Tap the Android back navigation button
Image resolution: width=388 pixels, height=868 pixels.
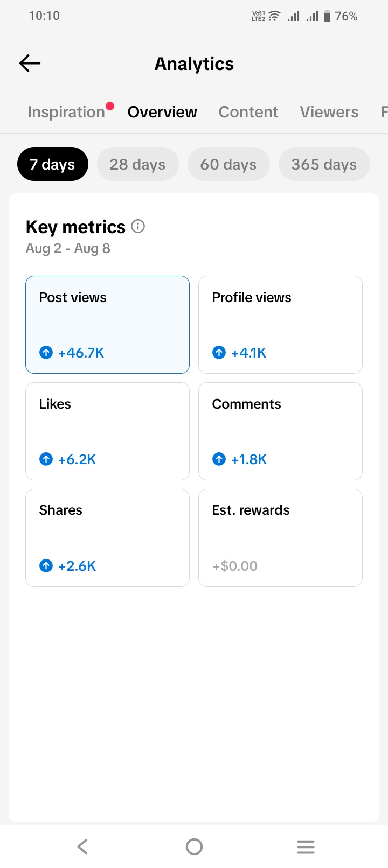82,846
